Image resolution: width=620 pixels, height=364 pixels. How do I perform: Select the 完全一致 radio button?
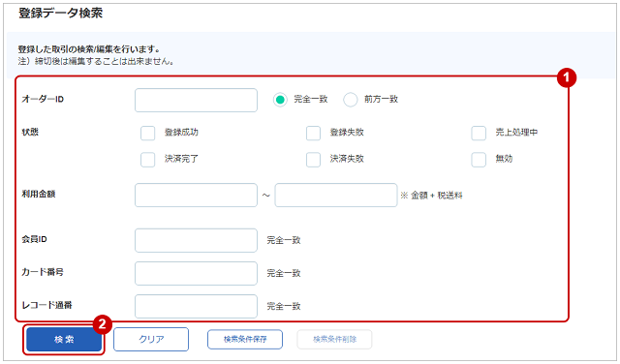pos(280,100)
